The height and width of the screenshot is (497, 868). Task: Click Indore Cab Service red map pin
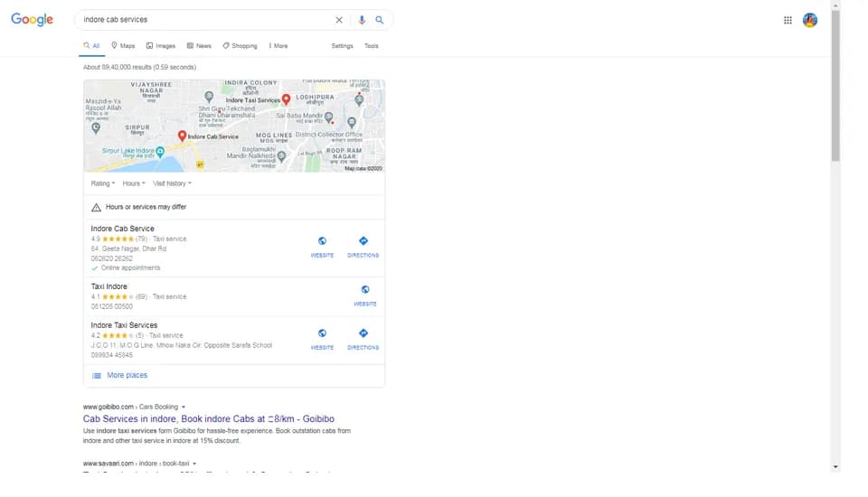(x=182, y=136)
